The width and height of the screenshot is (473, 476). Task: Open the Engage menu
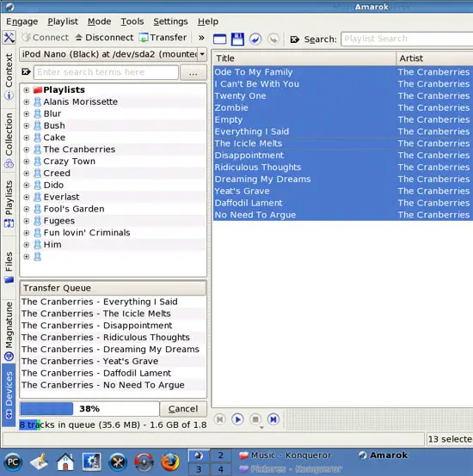click(x=21, y=21)
